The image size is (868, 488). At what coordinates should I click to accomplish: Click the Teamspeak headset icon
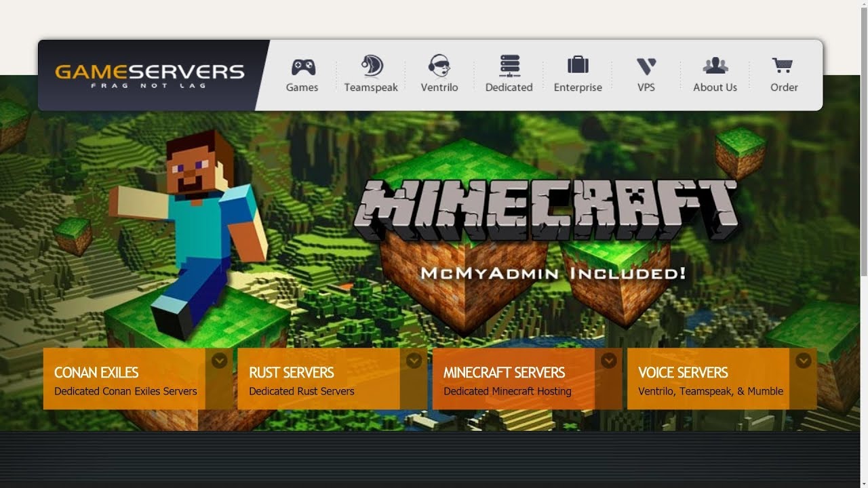click(x=372, y=66)
